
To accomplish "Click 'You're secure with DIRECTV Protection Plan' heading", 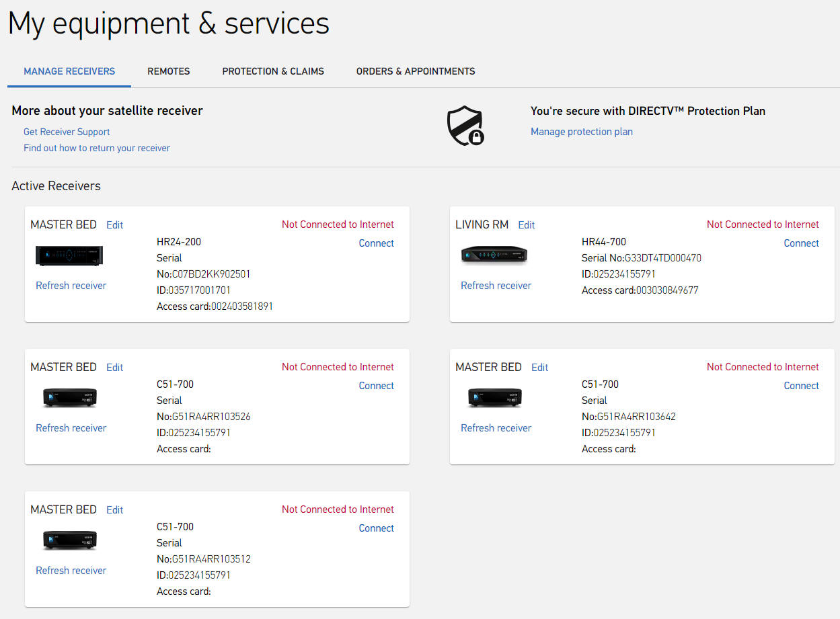I will pos(648,111).
